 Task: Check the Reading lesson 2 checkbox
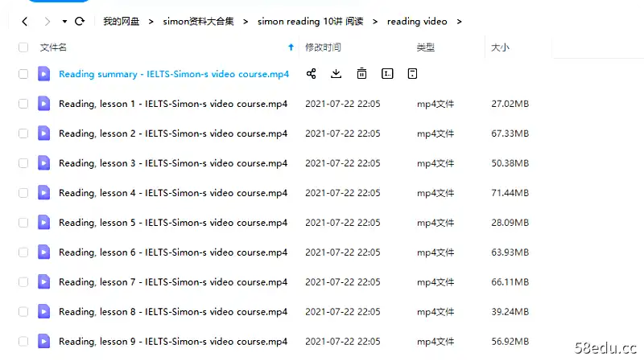[23, 133]
